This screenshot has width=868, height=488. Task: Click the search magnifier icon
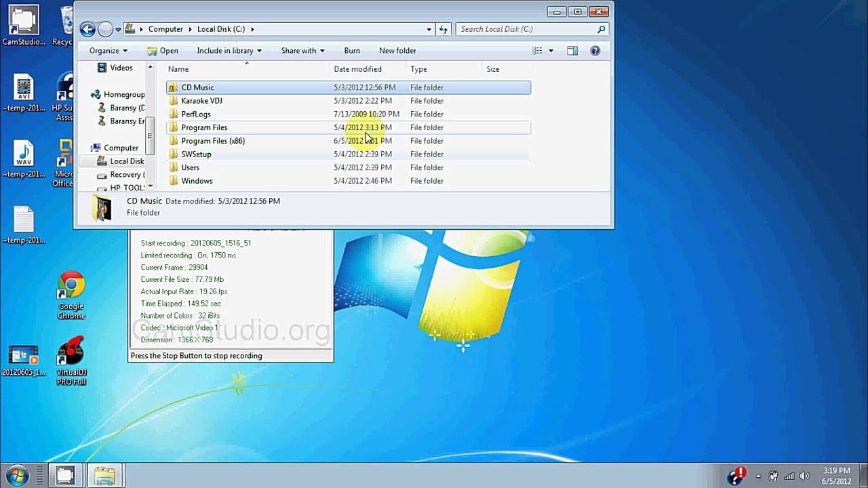coord(601,29)
